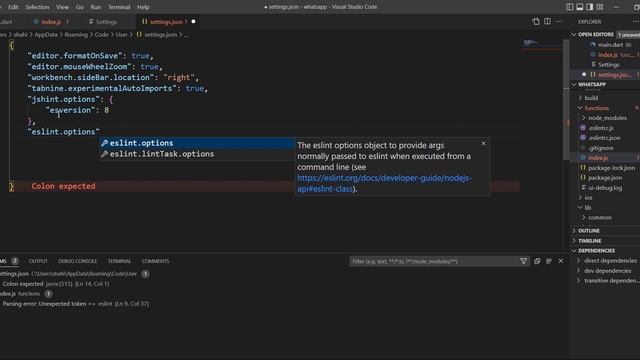Screen dimensions: 640x360
Task: Click the problems filter input field
Action: 433,261
